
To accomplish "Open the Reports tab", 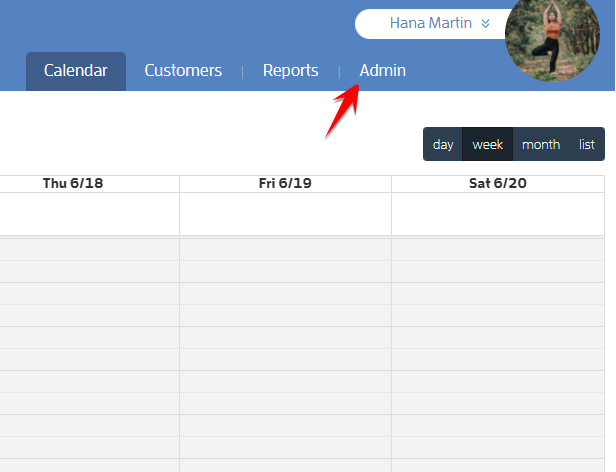I will click(x=290, y=71).
